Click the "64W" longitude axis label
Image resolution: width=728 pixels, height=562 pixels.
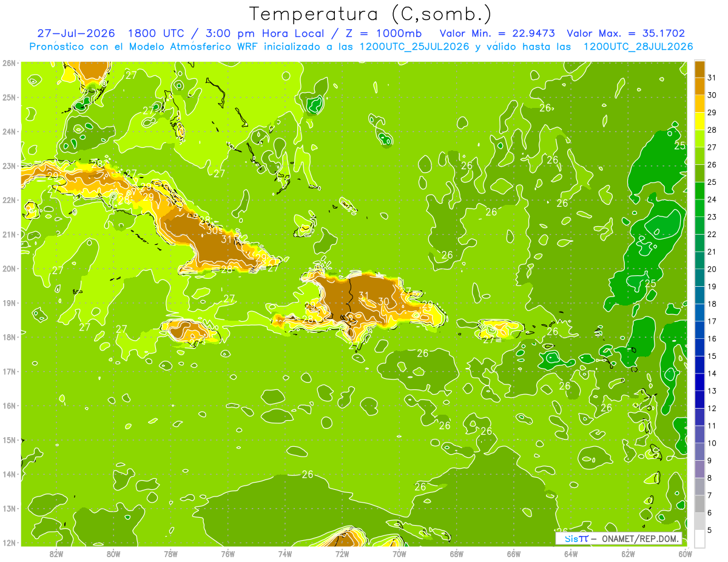pyautogui.click(x=571, y=554)
